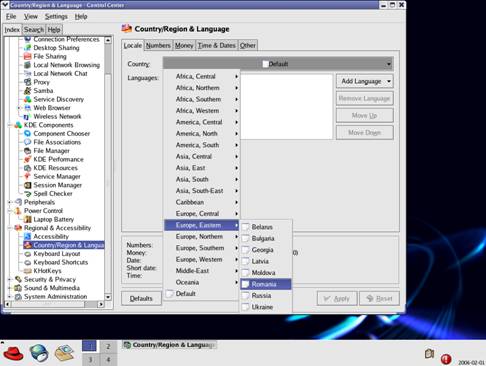Click the Remove Language button
Viewport: 486px width, 366px height.
point(365,98)
